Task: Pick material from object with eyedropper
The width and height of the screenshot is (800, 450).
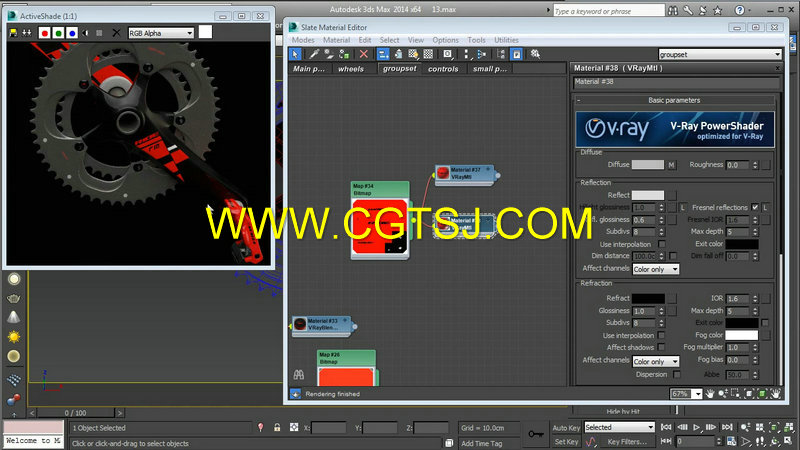Action: click(x=314, y=54)
